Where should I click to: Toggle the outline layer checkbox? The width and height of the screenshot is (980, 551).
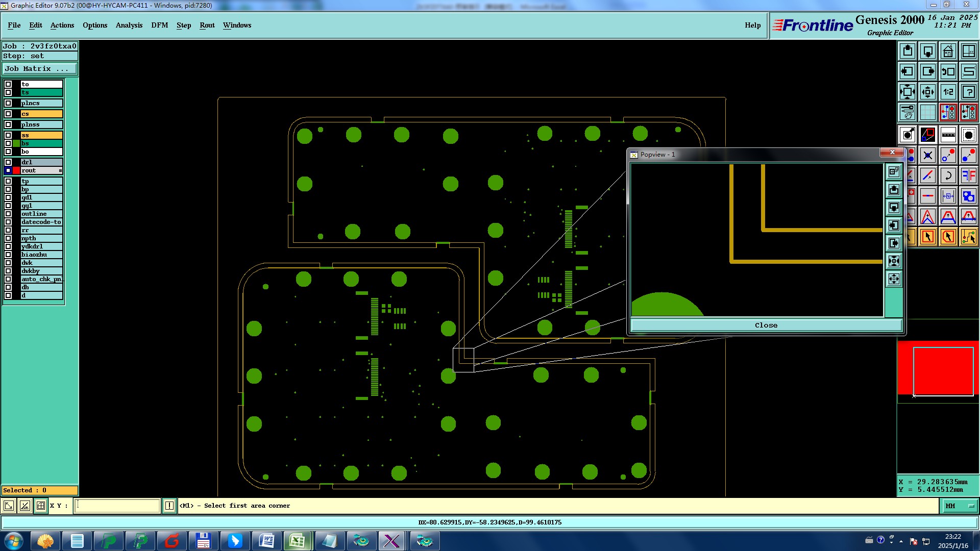click(x=8, y=214)
